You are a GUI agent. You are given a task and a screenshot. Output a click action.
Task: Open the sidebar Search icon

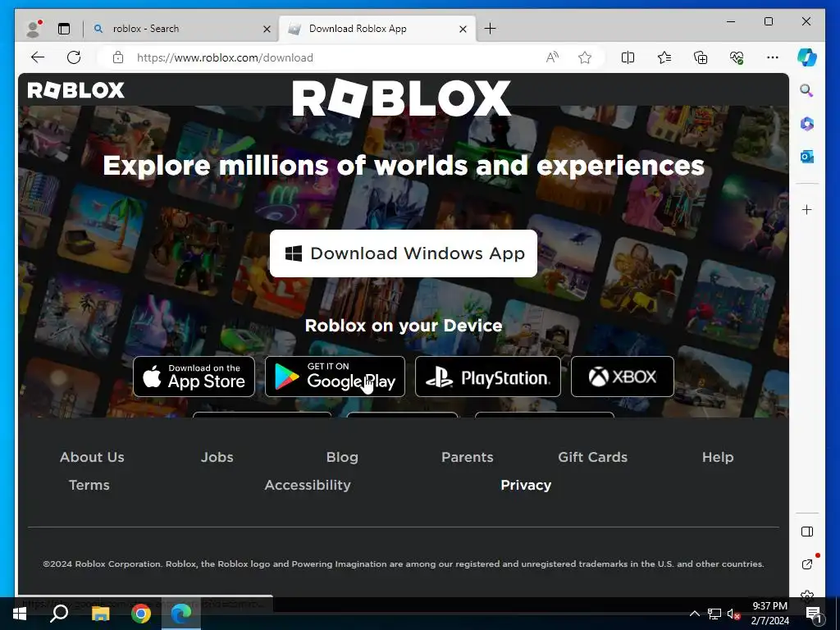[x=806, y=90]
